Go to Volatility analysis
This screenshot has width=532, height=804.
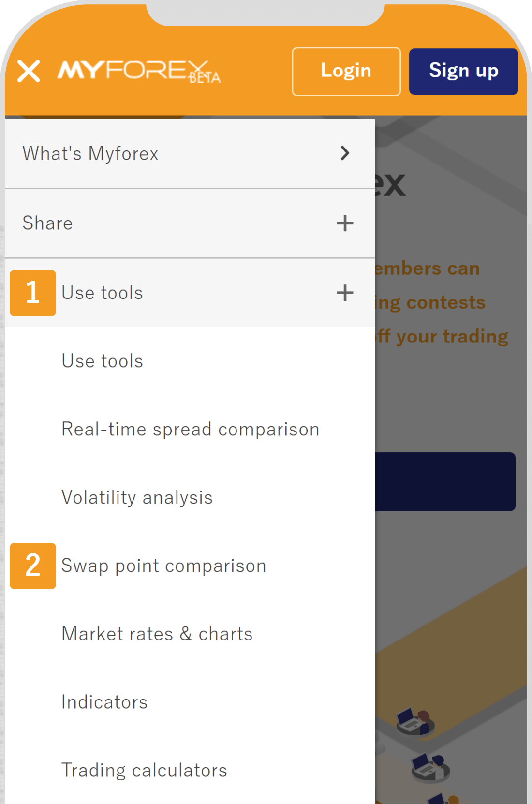click(x=137, y=497)
